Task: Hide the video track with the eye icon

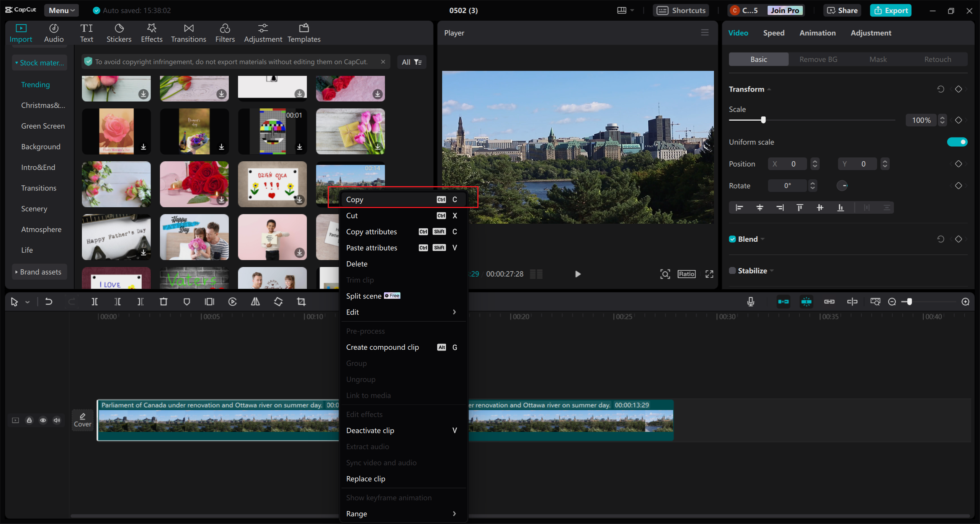Action: coord(43,420)
